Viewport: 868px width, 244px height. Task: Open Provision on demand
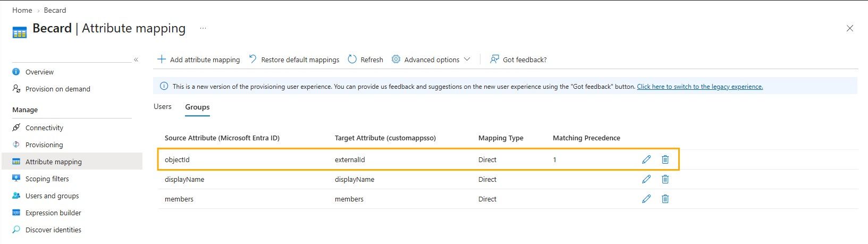point(57,89)
